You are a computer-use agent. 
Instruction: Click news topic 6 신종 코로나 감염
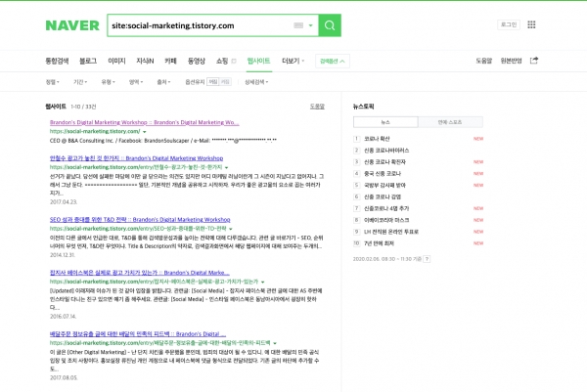pyautogui.click(x=383, y=196)
